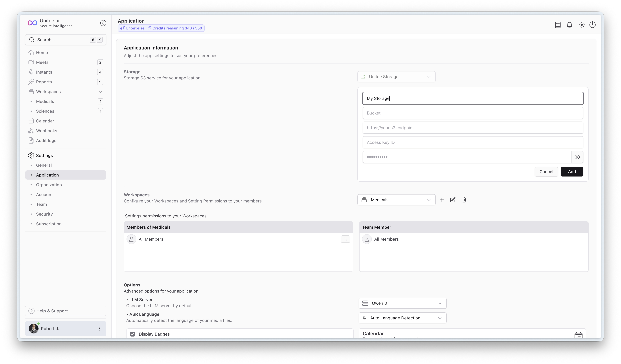Open Calendar in sidebar
This screenshot has width=621, height=364.
[x=66, y=121]
